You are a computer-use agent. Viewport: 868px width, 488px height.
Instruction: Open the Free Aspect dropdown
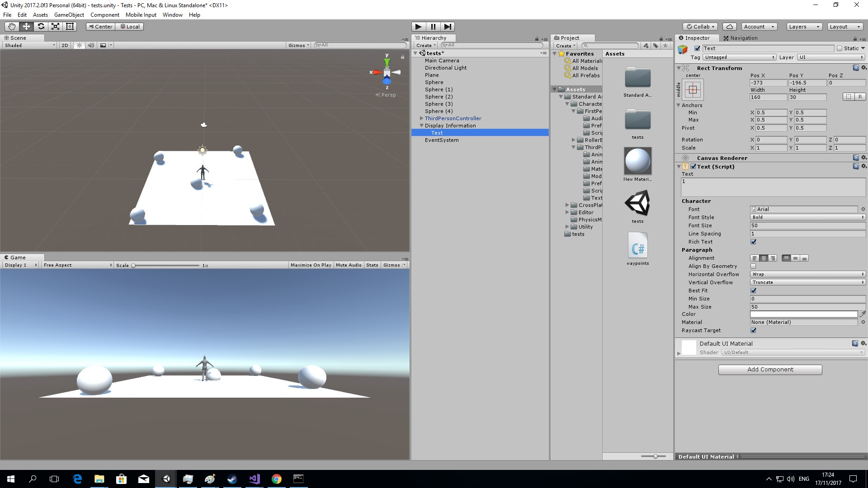[77, 265]
